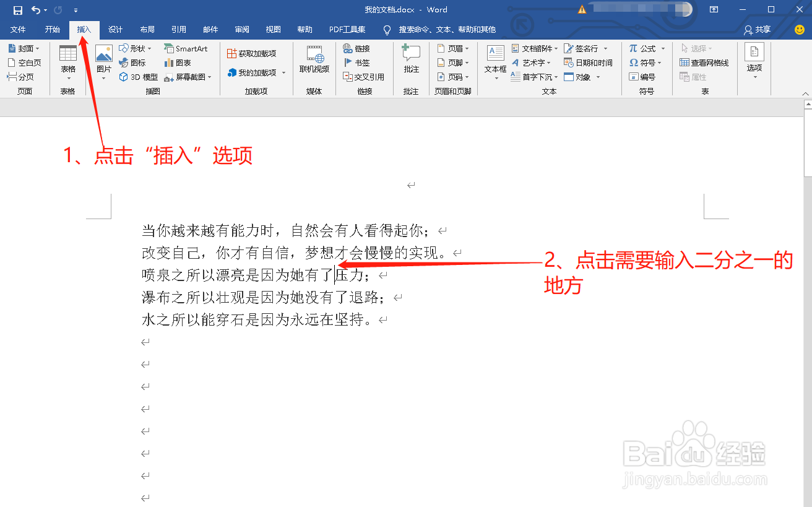Click the line 水之所以能穿石是因为永远在坚持
The height and width of the screenshot is (507, 812).
(258, 320)
